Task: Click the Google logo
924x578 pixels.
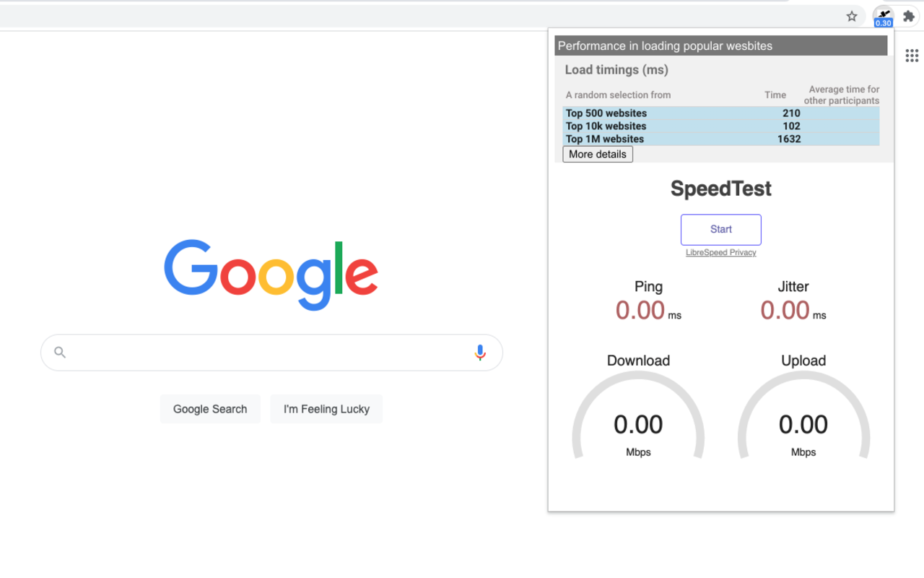Action: coord(271,276)
